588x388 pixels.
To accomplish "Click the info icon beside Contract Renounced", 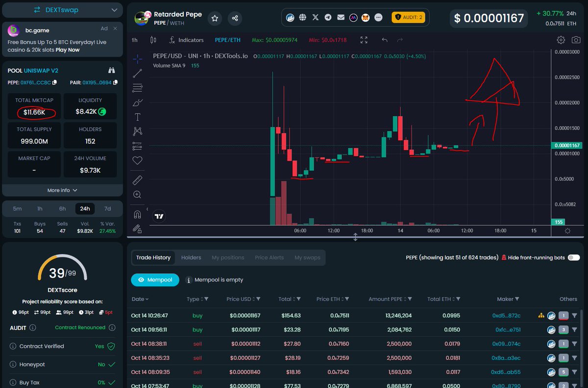I will point(112,327).
